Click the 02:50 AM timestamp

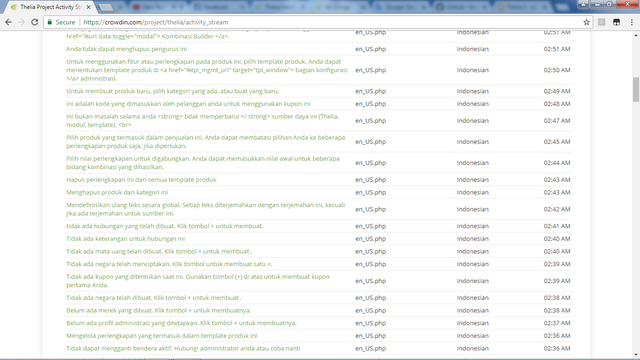click(x=557, y=70)
